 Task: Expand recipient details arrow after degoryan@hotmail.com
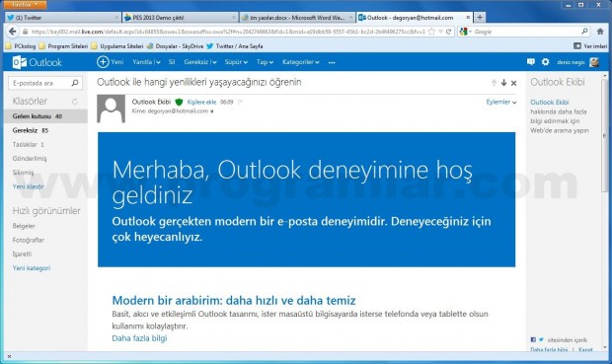212,111
